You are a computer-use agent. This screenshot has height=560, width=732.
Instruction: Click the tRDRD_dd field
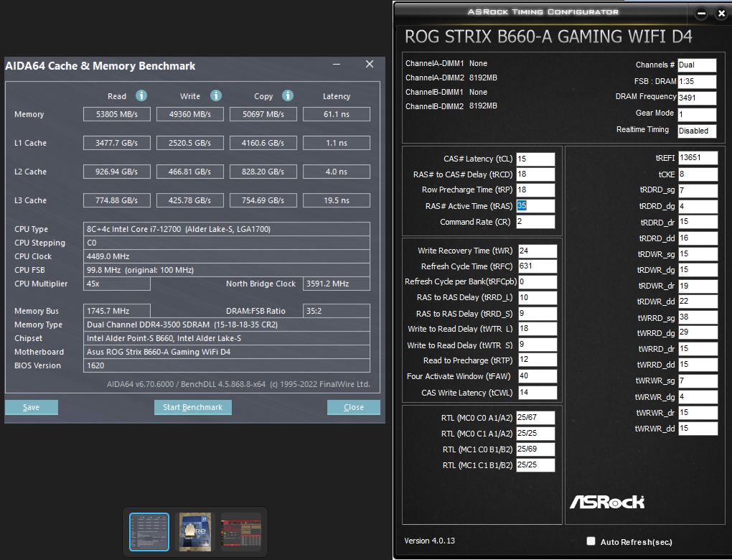click(x=698, y=238)
